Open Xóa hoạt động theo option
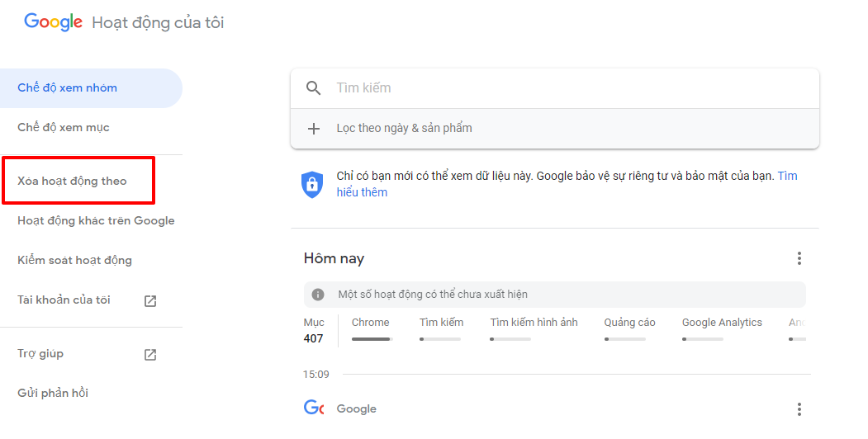Image resolution: width=868 pixels, height=439 pixels. 73,182
